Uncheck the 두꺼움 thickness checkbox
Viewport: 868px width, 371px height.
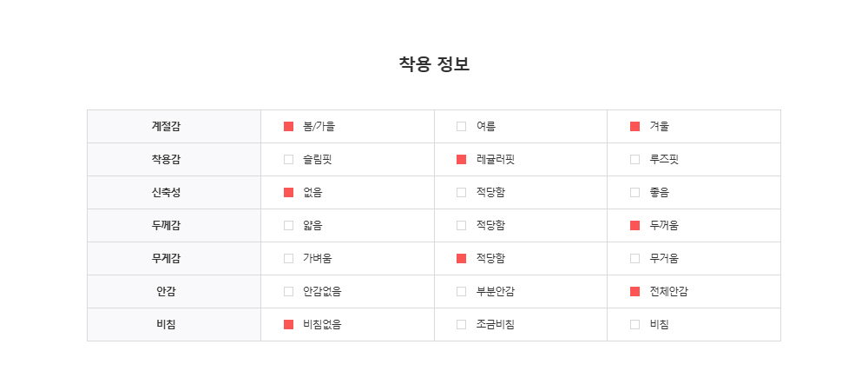click(635, 226)
